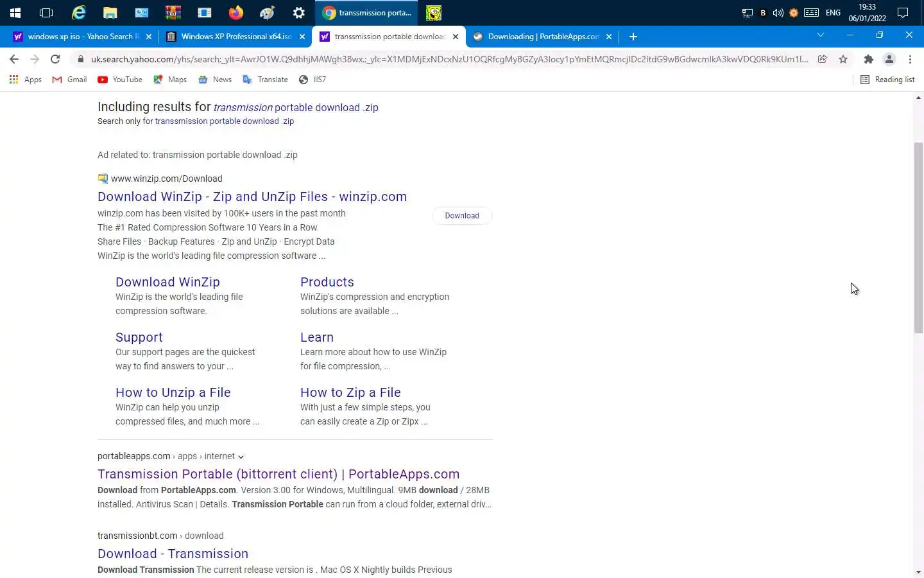The width and height of the screenshot is (924, 578).
Task: Open Apps shortcut in bookmarks bar
Action: point(26,80)
